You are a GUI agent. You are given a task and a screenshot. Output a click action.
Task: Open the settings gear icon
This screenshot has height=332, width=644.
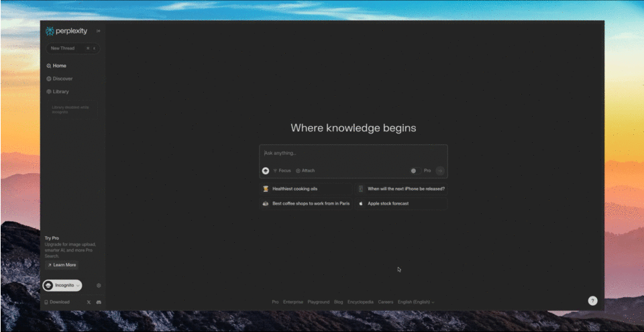pos(99,286)
